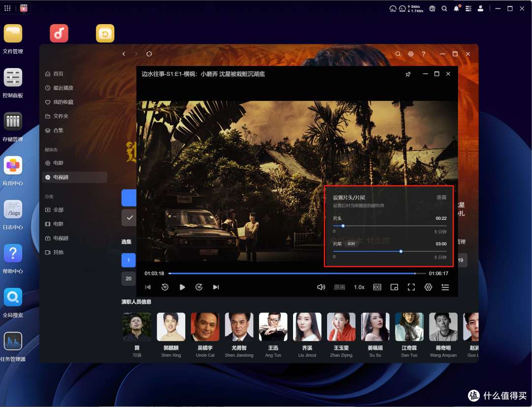Go to 首页 in the sidebar
532x407 pixels.
(75, 73)
